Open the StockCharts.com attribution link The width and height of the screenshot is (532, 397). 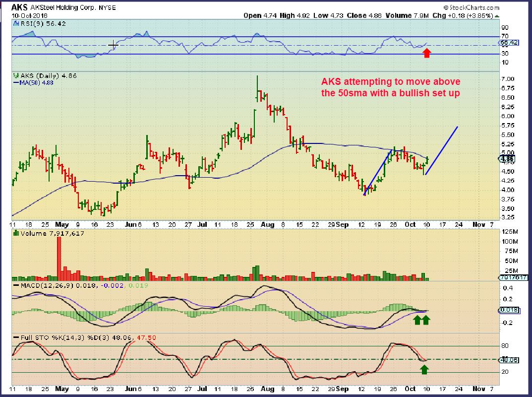click(x=472, y=7)
